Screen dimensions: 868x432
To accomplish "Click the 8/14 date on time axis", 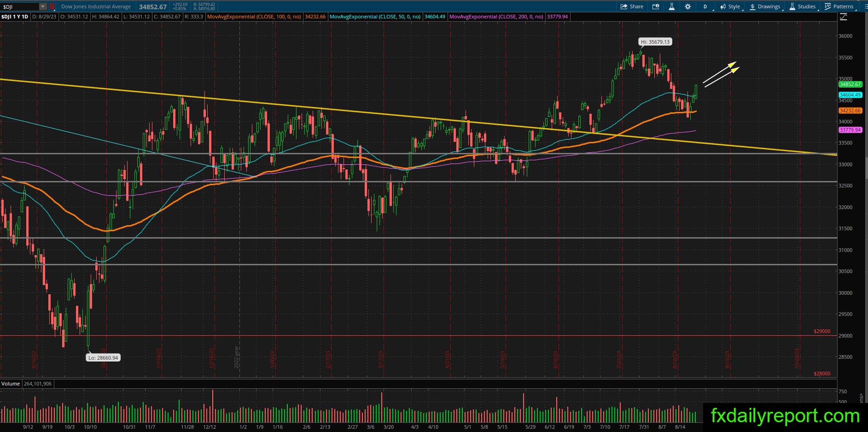I will point(680,427).
